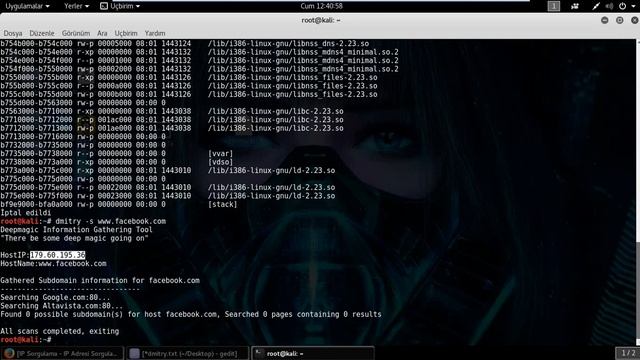Click the users icon in top bar
The image size is (640, 360).
click(575, 6)
